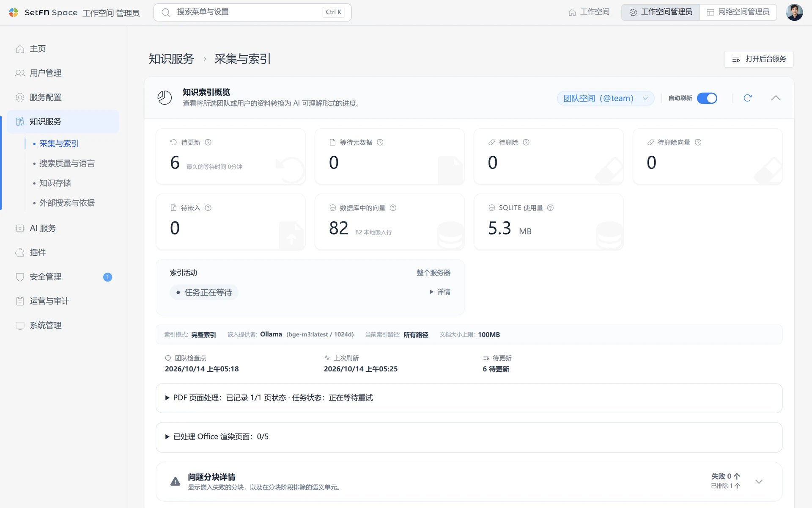Click help icon next to 数据库中的向量

tap(393, 208)
